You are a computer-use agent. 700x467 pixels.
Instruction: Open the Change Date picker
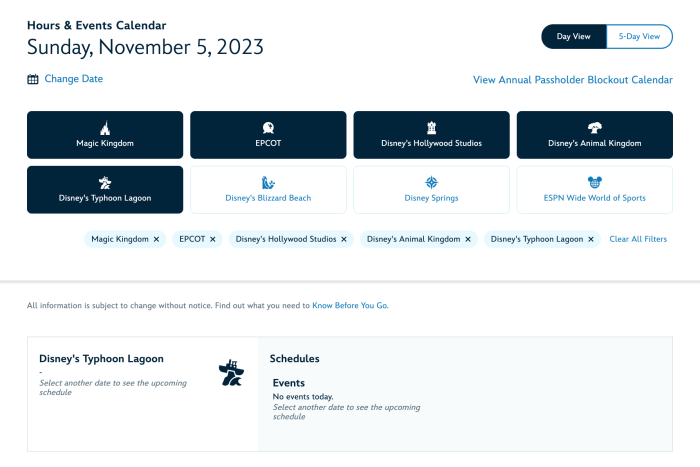pyautogui.click(x=73, y=80)
